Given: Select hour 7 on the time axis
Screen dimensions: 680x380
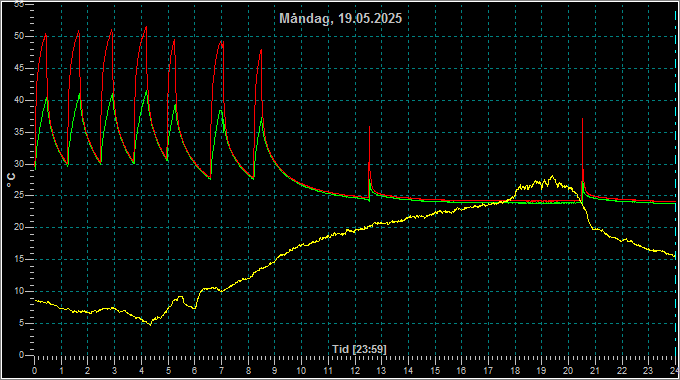Looking at the screenshot, I should [x=221, y=371].
